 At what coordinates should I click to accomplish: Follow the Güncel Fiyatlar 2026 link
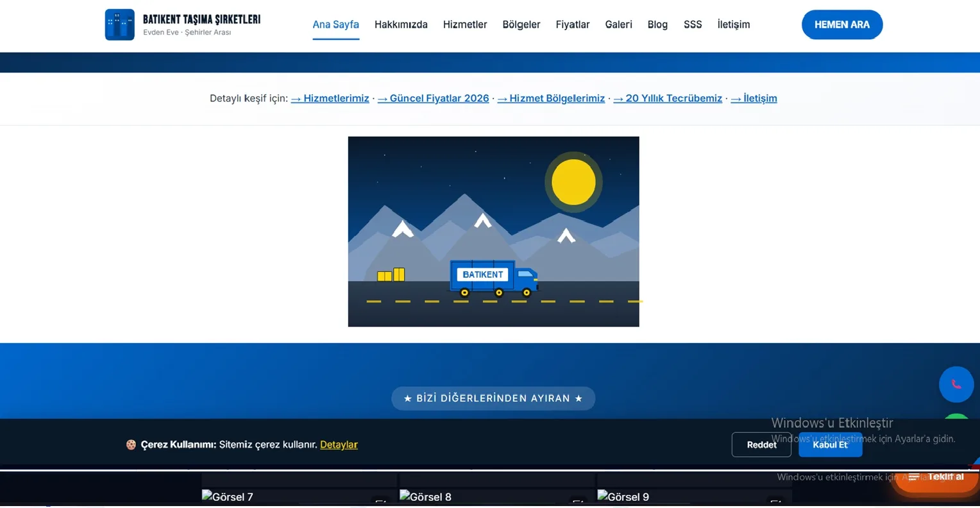pos(434,98)
